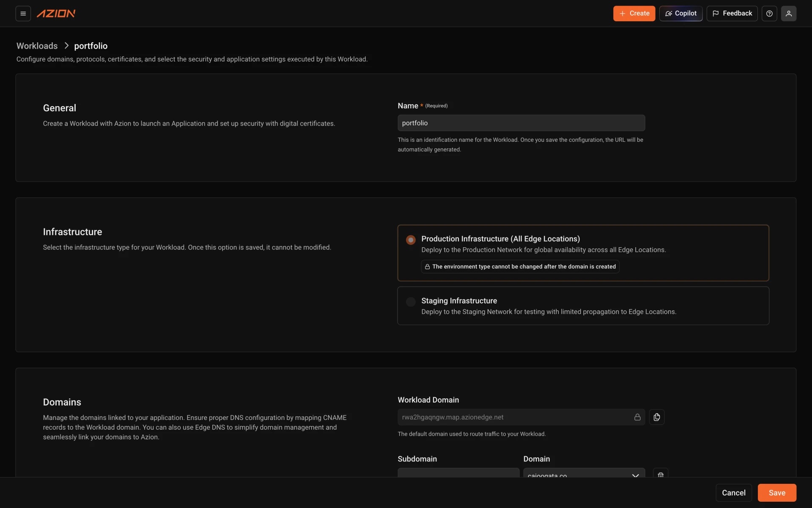Open the hamburger sidebar menu
The image size is (812, 508).
[x=23, y=14]
